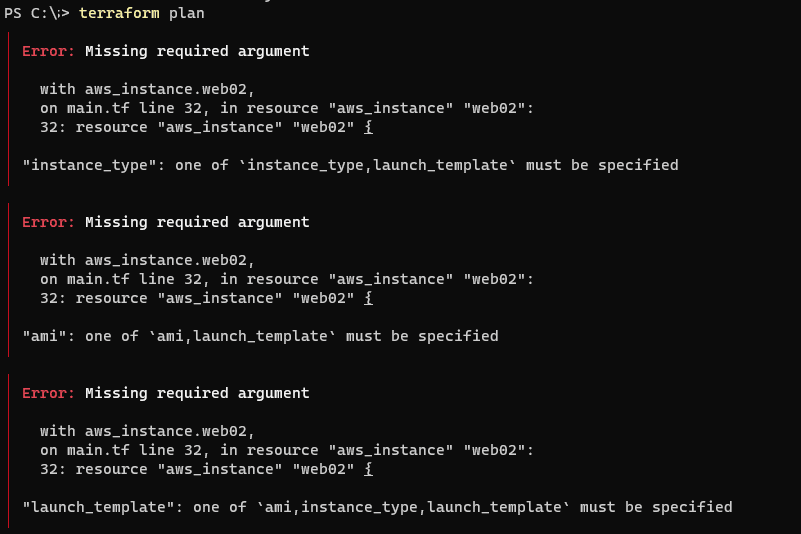Click the third red 'Error:' label
Viewport: 801px width, 534px height.
tap(49, 393)
